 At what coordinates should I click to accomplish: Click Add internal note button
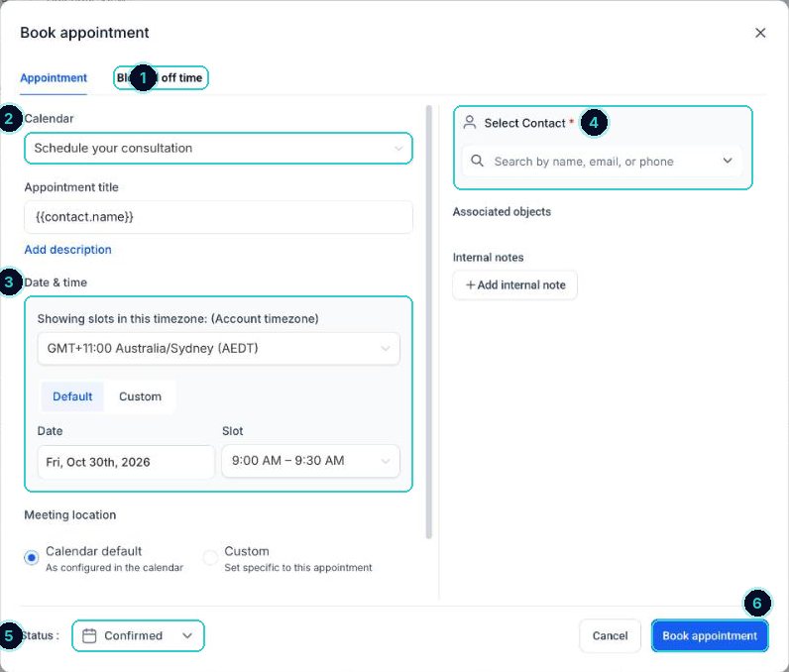(514, 285)
